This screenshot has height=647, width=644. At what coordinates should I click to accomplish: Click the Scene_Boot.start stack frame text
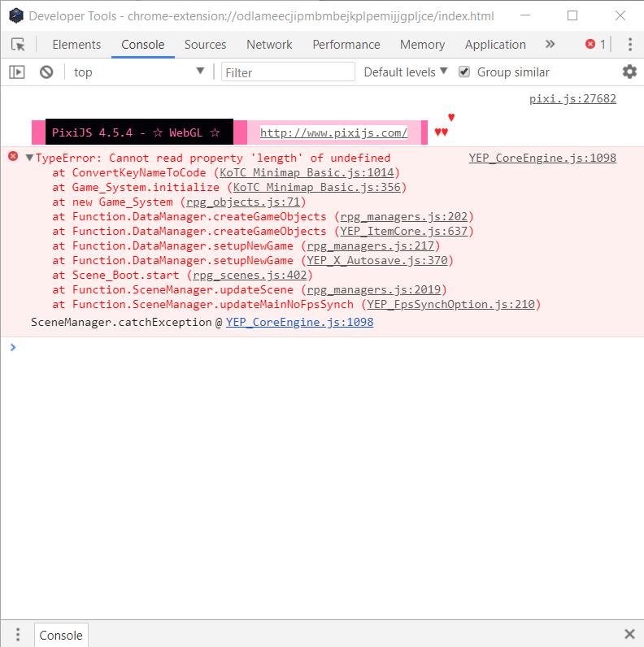(125, 276)
